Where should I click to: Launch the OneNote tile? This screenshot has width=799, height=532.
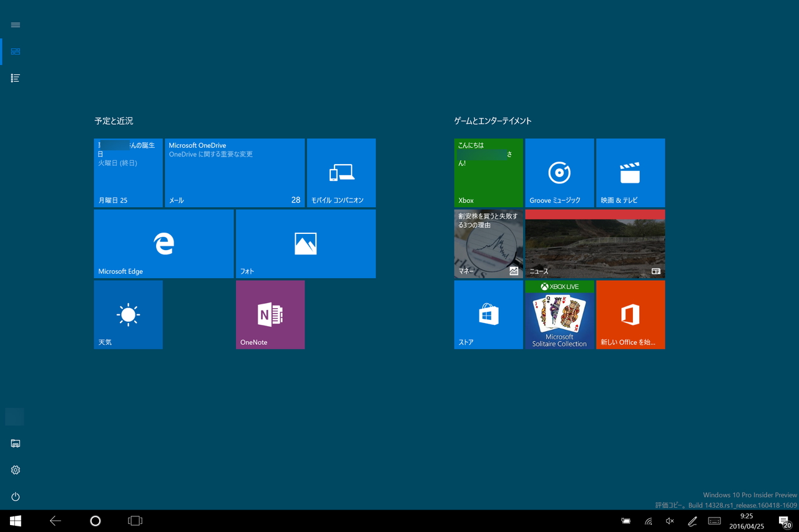(x=270, y=314)
